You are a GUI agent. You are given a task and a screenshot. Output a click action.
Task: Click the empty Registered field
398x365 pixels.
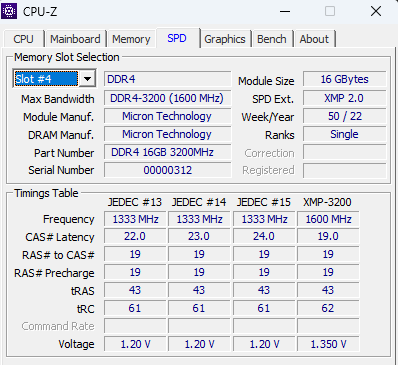345,170
